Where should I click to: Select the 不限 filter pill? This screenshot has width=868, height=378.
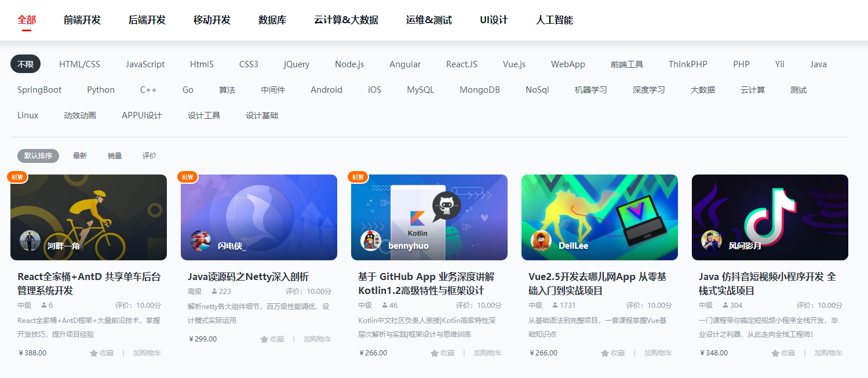[25, 64]
